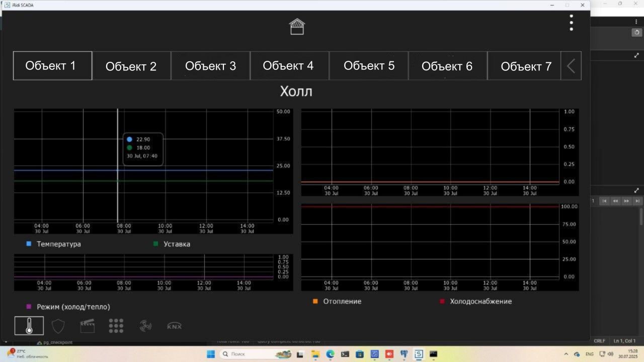
Task: Expand the object tabs with the arrow
Action: pyautogui.click(x=571, y=66)
